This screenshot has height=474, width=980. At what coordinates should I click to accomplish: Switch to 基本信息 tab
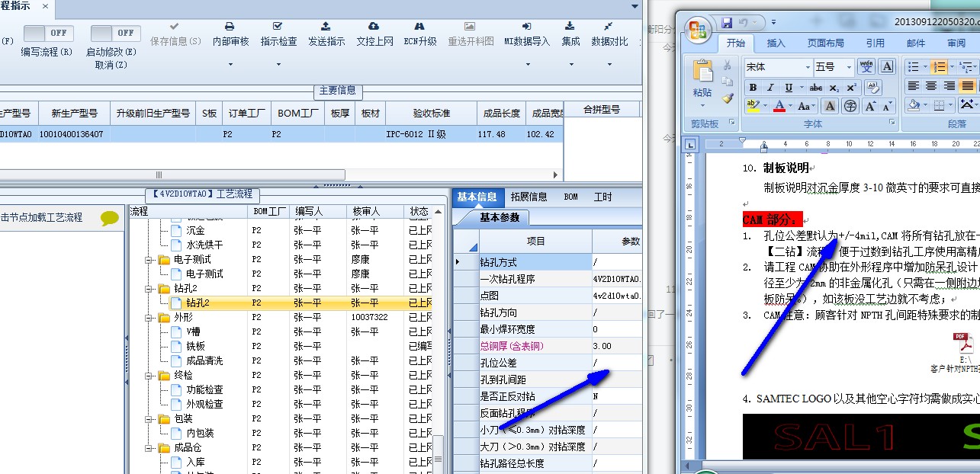click(477, 197)
